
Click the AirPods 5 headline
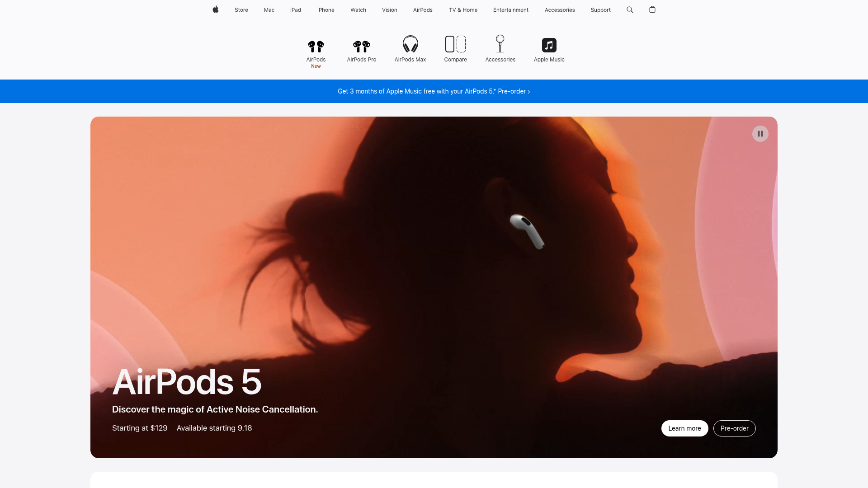(187, 382)
